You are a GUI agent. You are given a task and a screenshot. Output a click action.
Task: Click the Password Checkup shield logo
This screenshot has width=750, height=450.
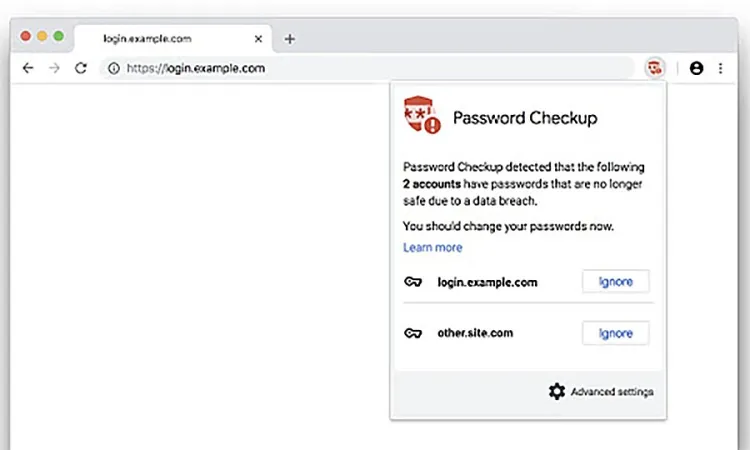point(421,117)
